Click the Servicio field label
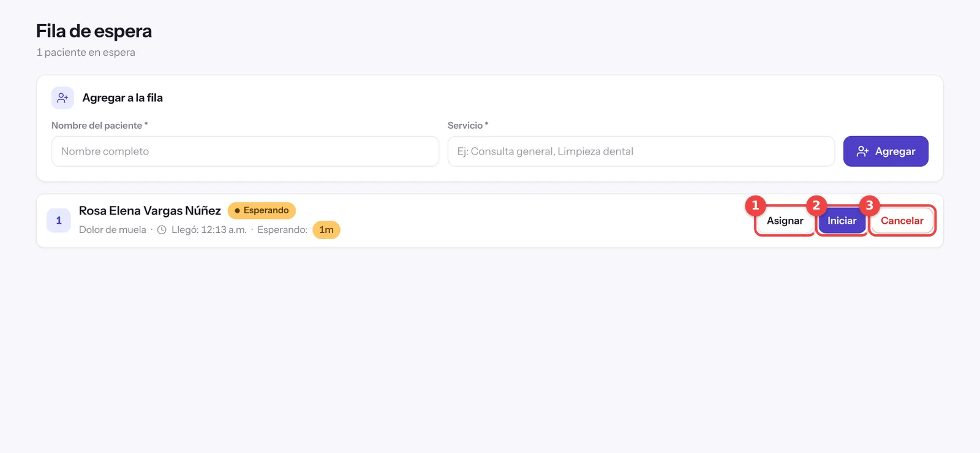980x453 pixels. tap(467, 125)
